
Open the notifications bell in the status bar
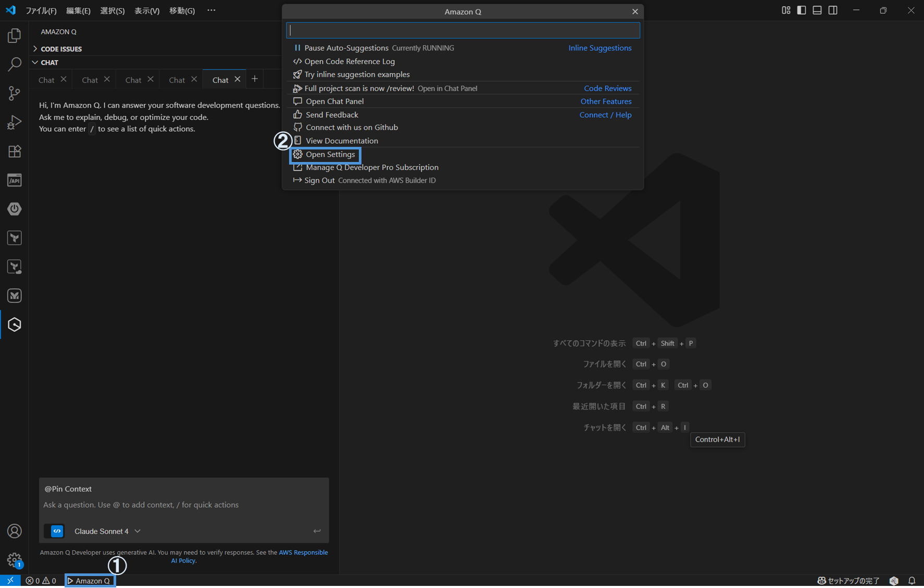tap(912, 581)
